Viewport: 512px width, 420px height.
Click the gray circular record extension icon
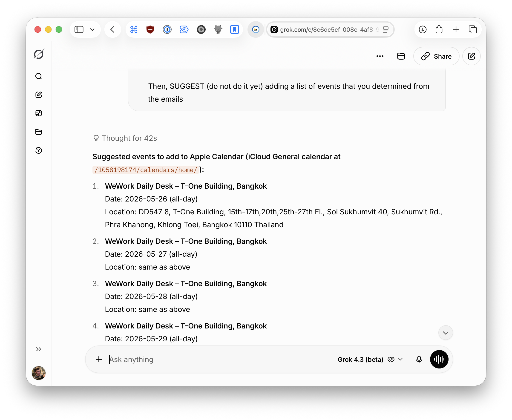[x=201, y=29]
